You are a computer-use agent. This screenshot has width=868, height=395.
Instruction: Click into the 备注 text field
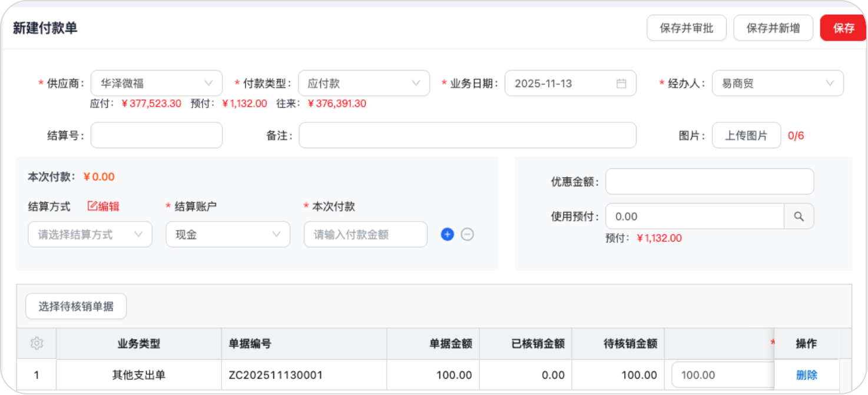(x=468, y=135)
